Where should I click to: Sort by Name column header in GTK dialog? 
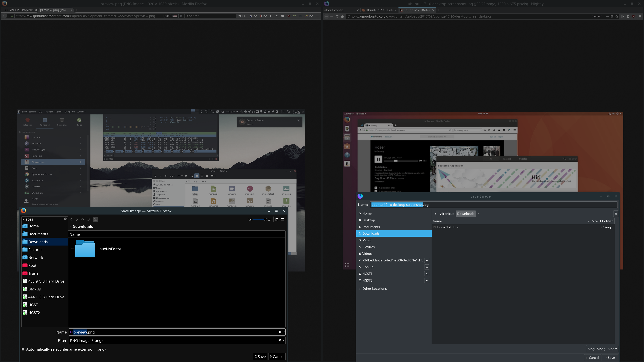tap(511, 221)
